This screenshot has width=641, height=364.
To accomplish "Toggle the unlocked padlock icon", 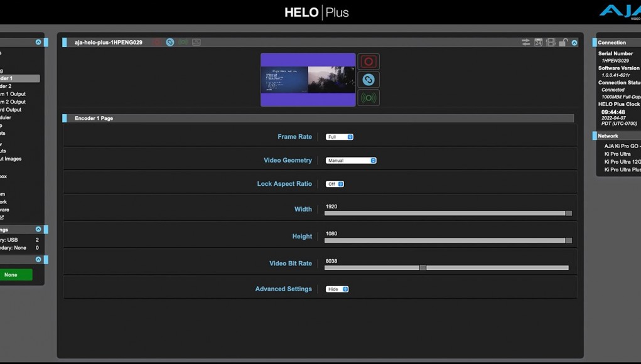I will point(563,42).
